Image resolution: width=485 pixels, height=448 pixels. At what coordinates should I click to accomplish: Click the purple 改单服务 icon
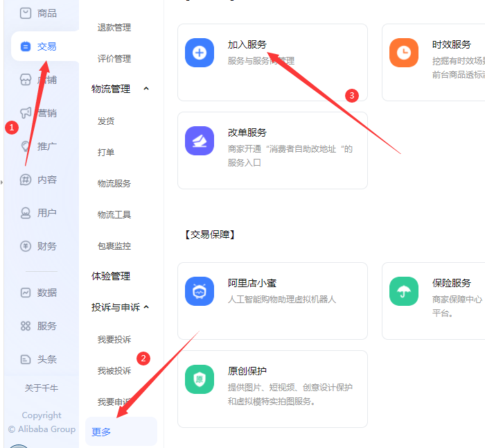tap(200, 141)
